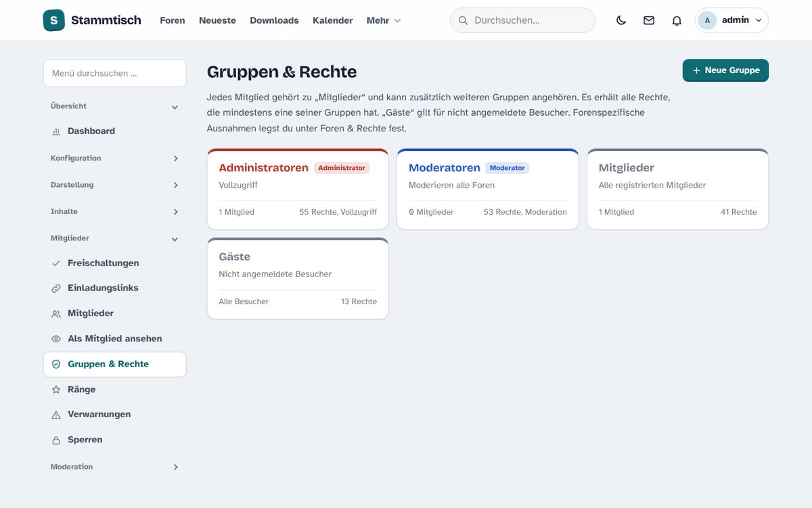
Task: Open the Gäste group card title
Action: [x=235, y=257]
